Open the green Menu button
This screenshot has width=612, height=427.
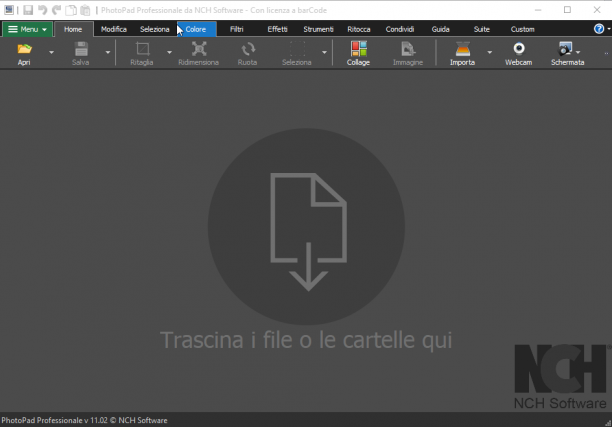tap(27, 29)
